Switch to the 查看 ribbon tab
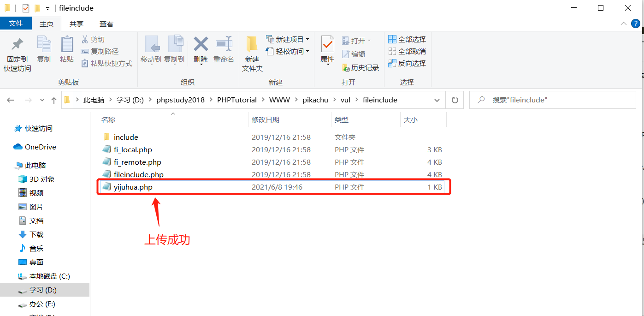This screenshot has height=316, width=644. tap(106, 24)
